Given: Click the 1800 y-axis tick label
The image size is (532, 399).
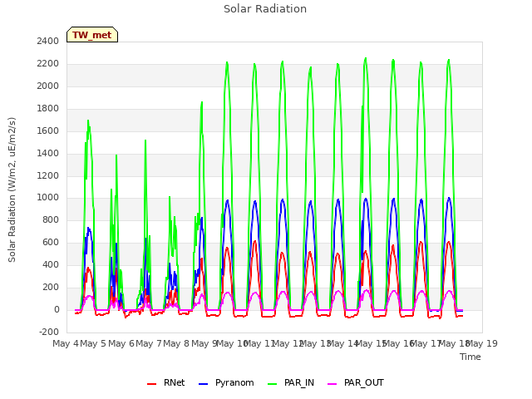Looking at the screenshot, I should pos(48,108).
